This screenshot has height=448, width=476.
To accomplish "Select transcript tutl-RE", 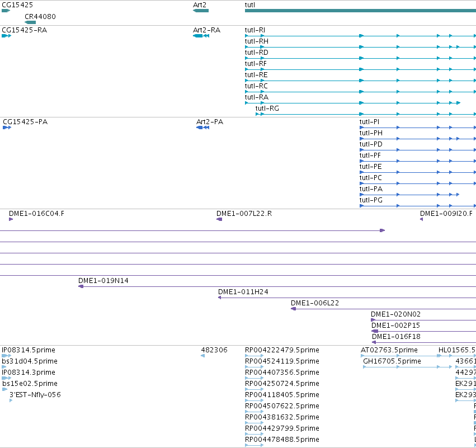I will coord(256,75).
